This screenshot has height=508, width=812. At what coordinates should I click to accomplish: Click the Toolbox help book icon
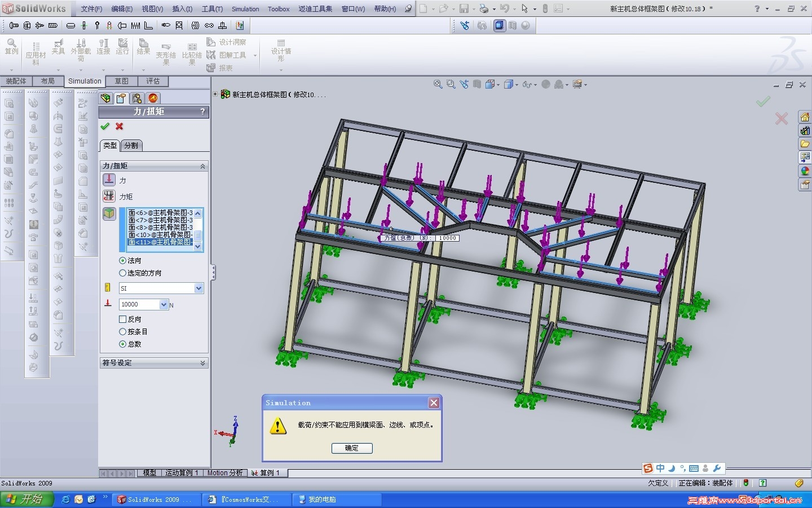pyautogui.click(x=240, y=25)
